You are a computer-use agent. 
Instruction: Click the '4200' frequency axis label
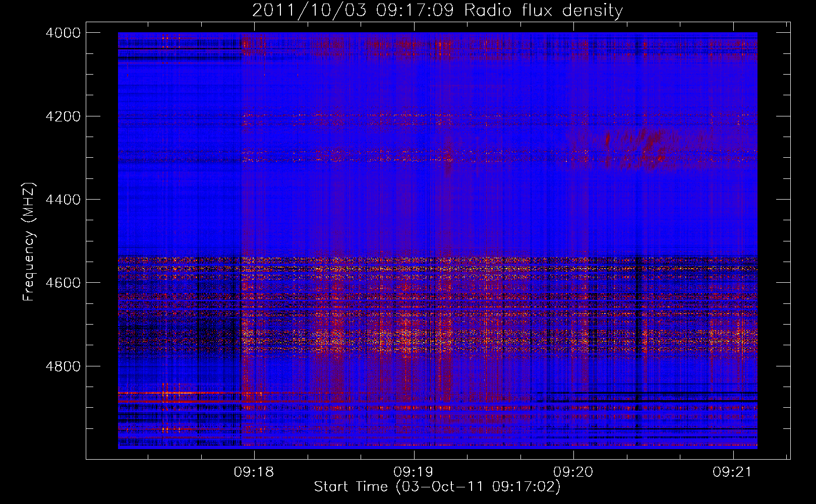pos(63,116)
